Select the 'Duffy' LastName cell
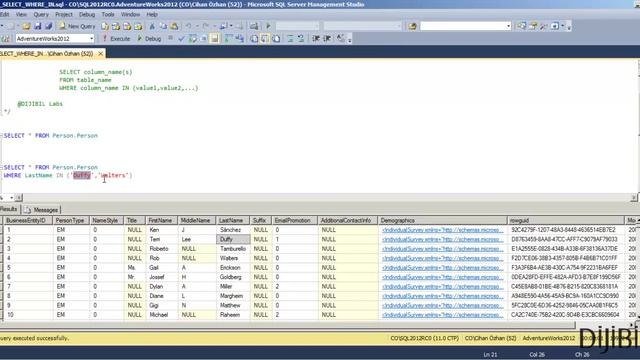This screenshot has height=360, width=640. click(233, 239)
